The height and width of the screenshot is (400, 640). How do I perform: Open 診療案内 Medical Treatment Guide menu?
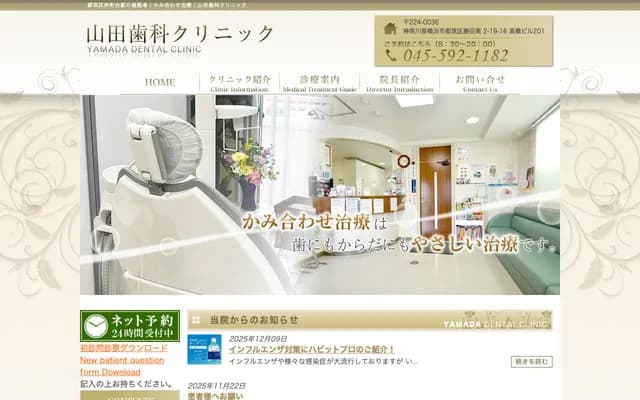320,83
